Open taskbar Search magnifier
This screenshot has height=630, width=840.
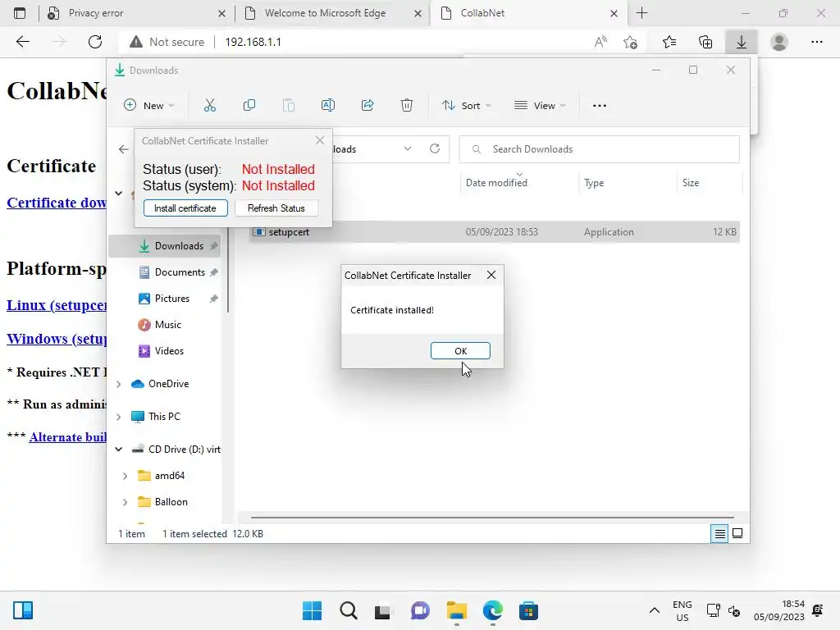[348, 610]
